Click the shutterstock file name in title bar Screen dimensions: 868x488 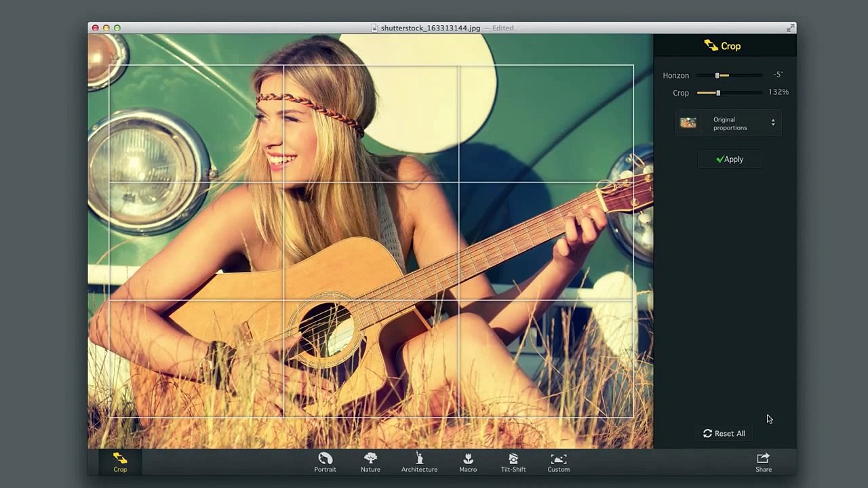pos(430,28)
